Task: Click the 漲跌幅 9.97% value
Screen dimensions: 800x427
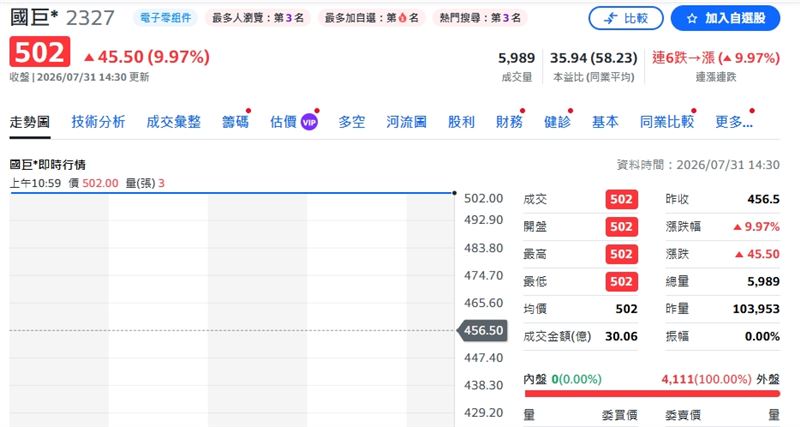Action: [757, 227]
